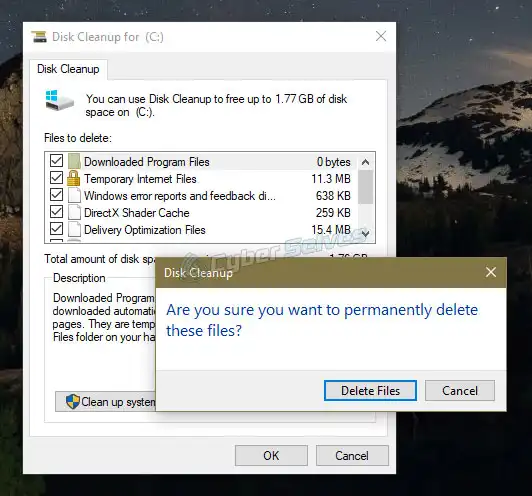This screenshot has height=496, width=532.
Task: Click the permanently delete question text
Action: [322, 320]
